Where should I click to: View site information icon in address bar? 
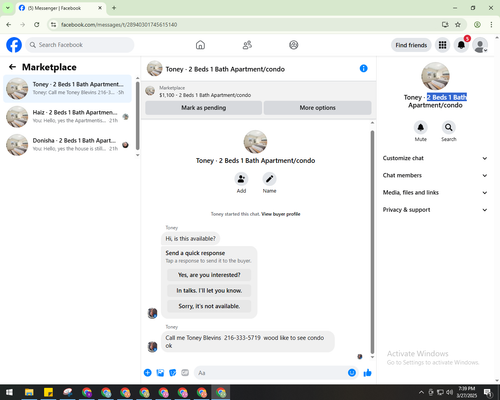point(53,24)
